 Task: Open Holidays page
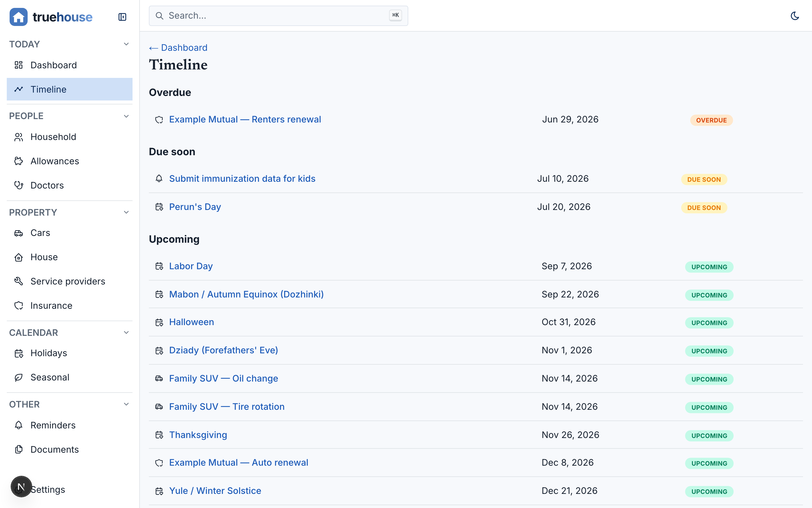point(69,353)
